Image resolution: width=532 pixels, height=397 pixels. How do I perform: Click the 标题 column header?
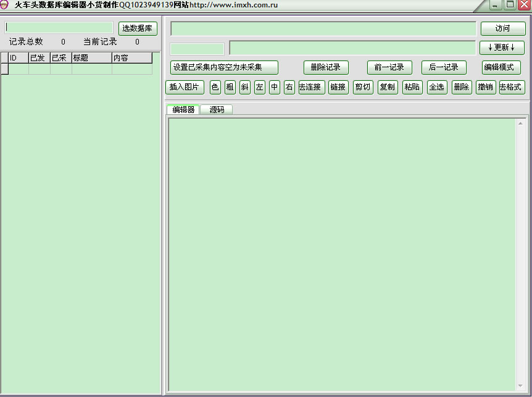[x=91, y=58]
